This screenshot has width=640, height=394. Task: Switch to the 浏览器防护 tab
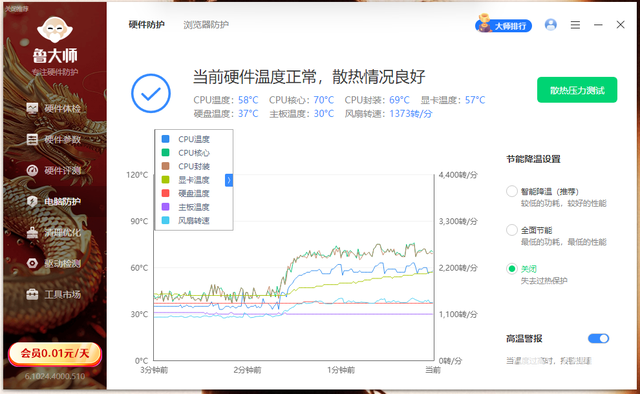206,25
